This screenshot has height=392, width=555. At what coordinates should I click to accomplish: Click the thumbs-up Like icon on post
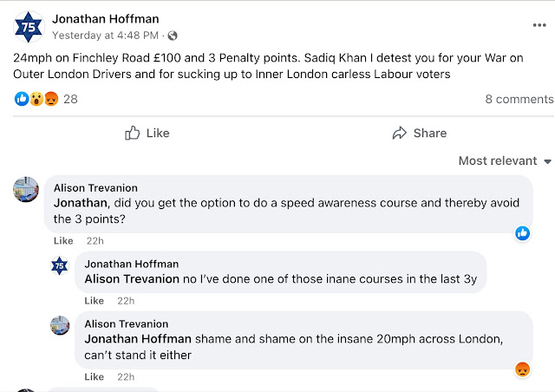click(x=133, y=133)
